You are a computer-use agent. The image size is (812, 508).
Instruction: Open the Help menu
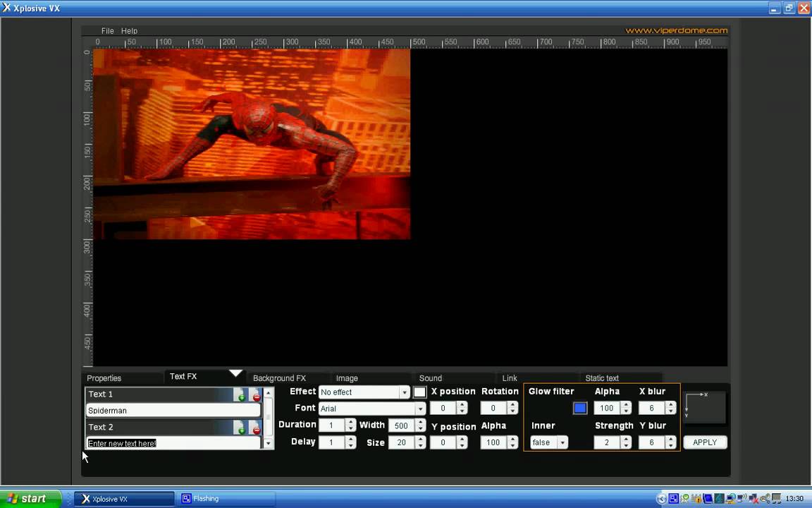(x=129, y=30)
